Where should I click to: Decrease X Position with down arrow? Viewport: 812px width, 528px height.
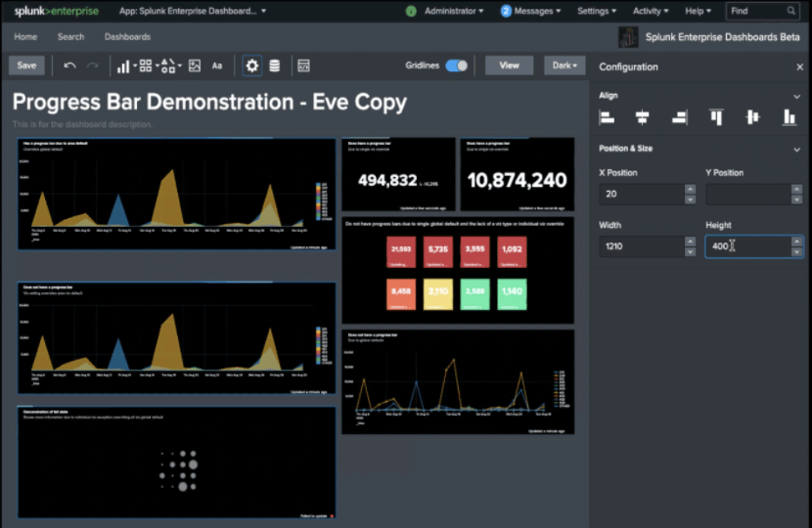(x=690, y=199)
